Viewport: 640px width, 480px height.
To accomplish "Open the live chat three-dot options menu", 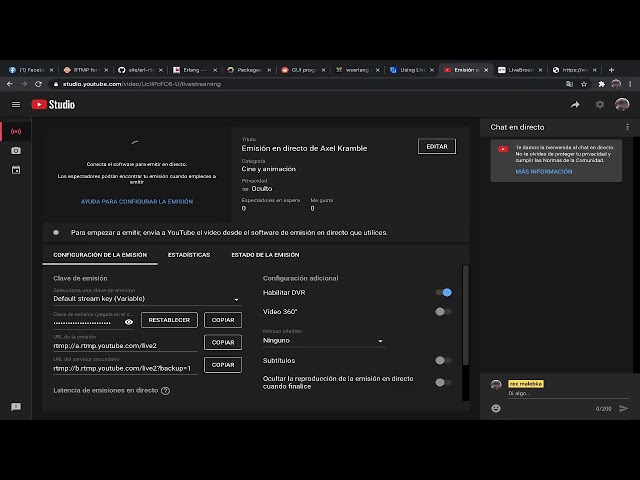I will tap(627, 127).
